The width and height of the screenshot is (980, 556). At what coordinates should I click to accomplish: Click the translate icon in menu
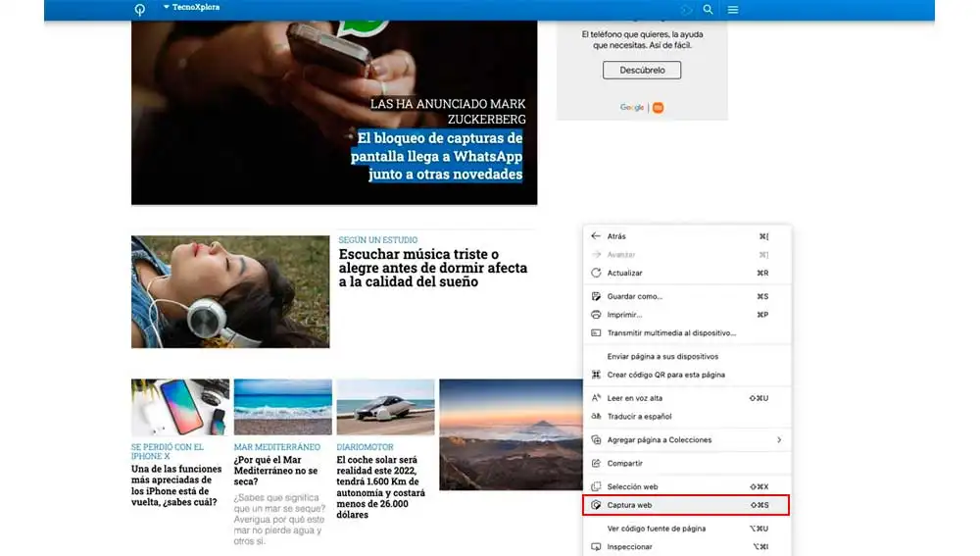click(596, 416)
